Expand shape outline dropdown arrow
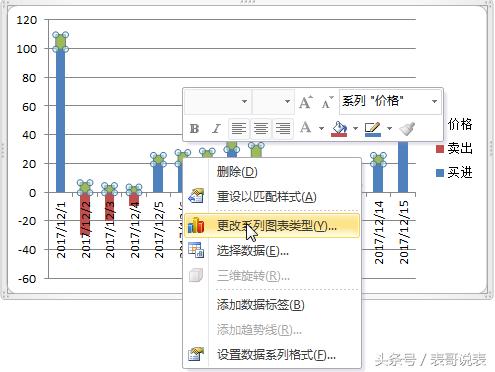Screen dimensions: 495x372 click(x=389, y=129)
